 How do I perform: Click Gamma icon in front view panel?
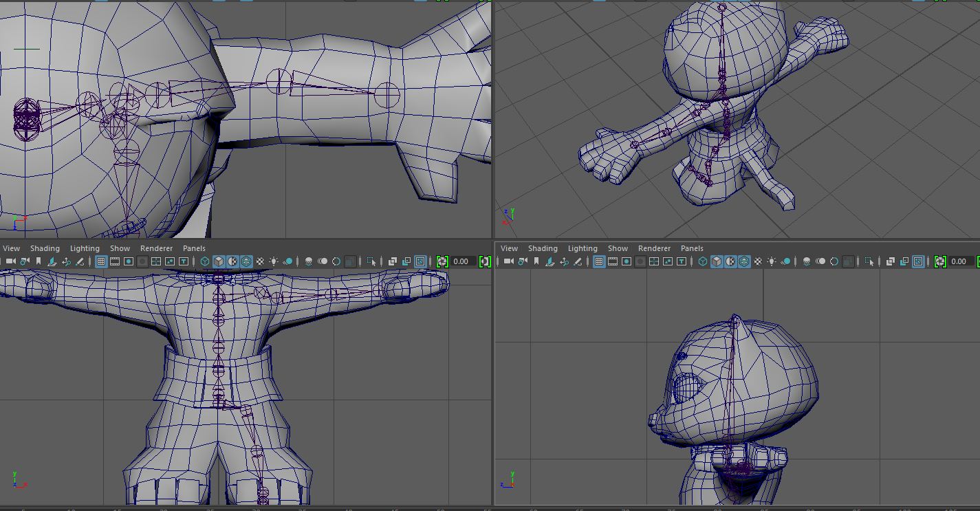486,261
